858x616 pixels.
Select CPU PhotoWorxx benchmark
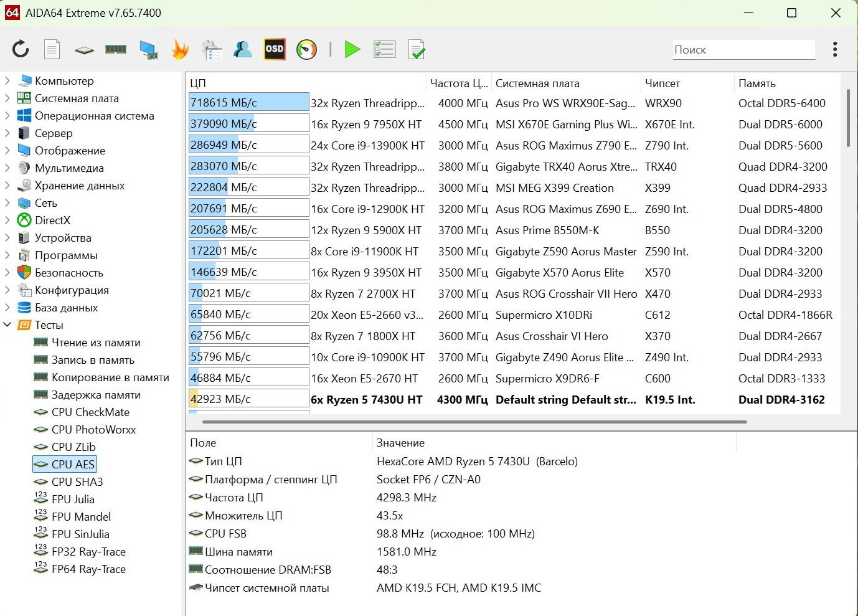(x=93, y=430)
